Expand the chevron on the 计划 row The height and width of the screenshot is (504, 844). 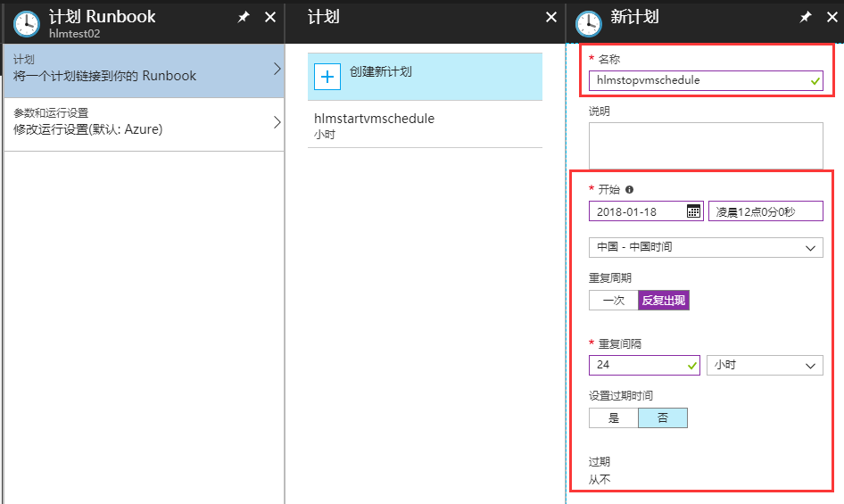click(277, 69)
